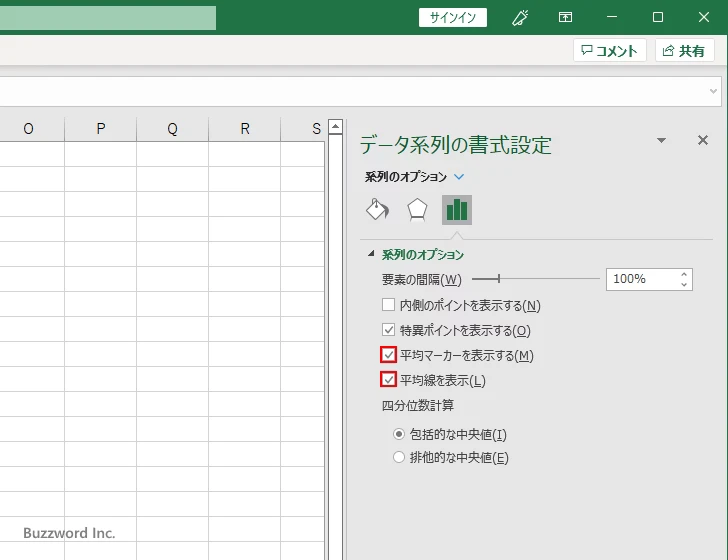Toggle 内側のポイントを表示する checkbox
728x560 pixels.
pos(388,305)
